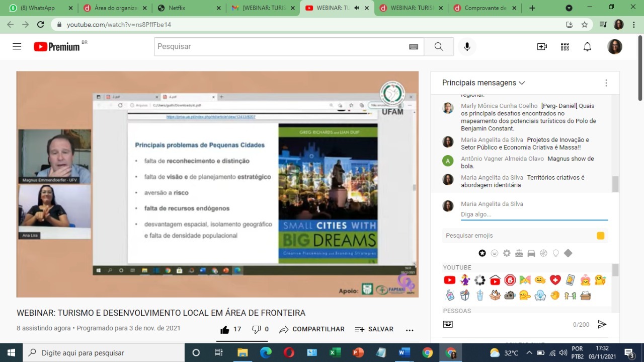Screen dimensions: 644x362
Task: Click the yellow emoji skin tone swatch
Action: click(x=600, y=236)
